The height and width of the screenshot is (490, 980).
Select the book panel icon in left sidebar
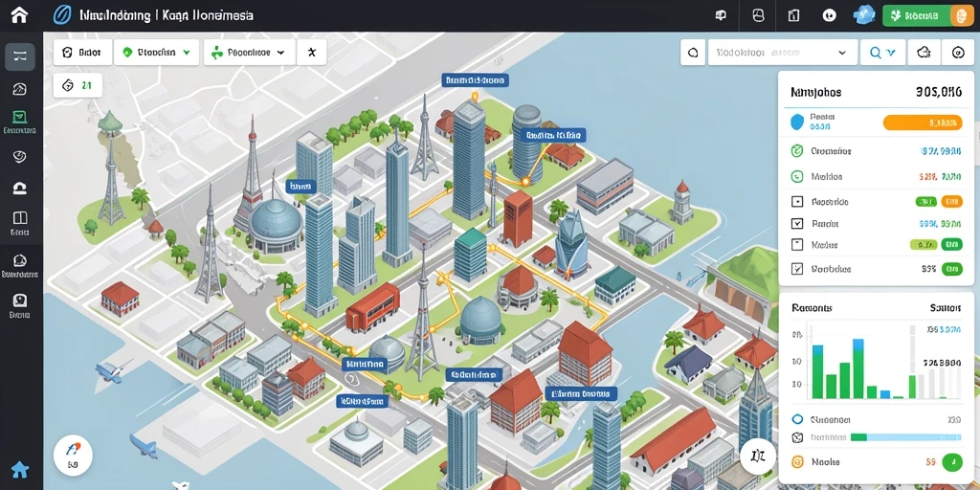point(20,217)
